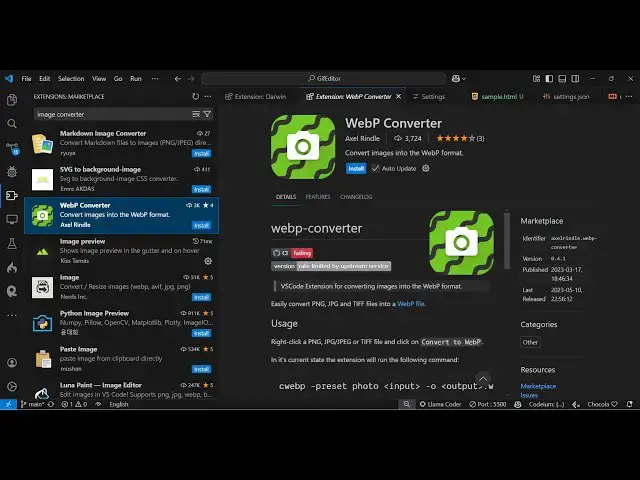This screenshot has height=480, width=640.
Task: Open editor tab overflow actions menu
Action: [629, 96]
